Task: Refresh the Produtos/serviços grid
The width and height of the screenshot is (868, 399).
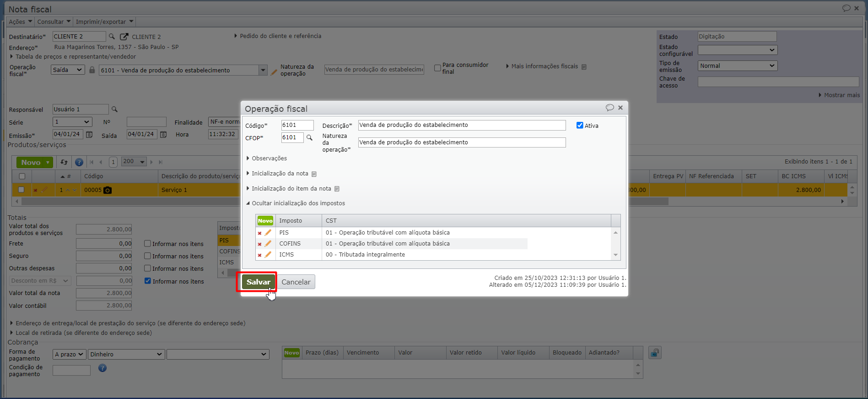Action: 64,162
